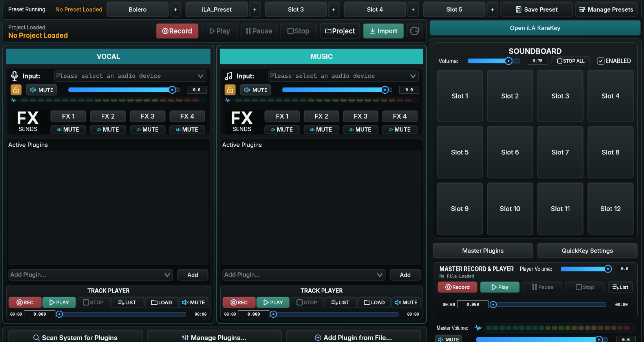The height and width of the screenshot is (342, 644).
Task: Open the Master player List
Action: [620, 287]
